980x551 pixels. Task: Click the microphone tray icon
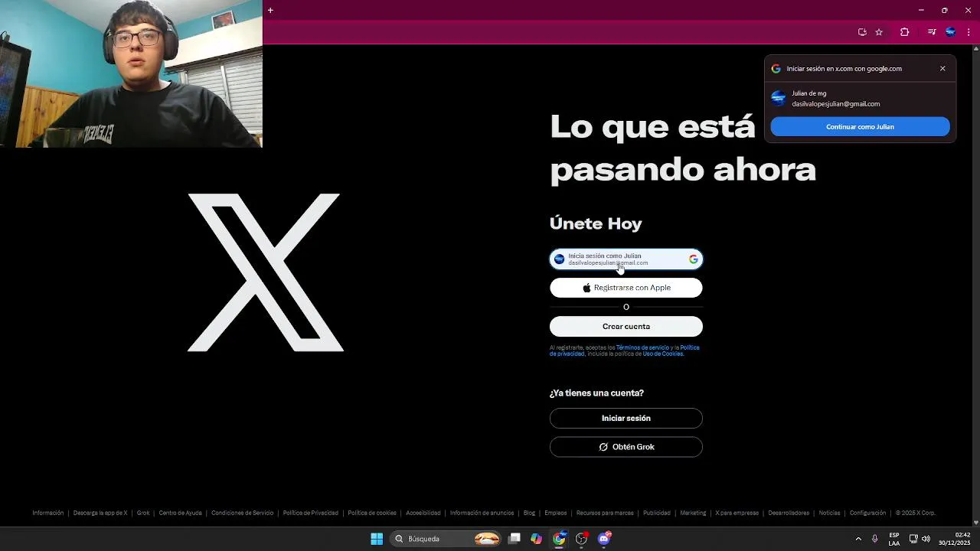tap(875, 539)
